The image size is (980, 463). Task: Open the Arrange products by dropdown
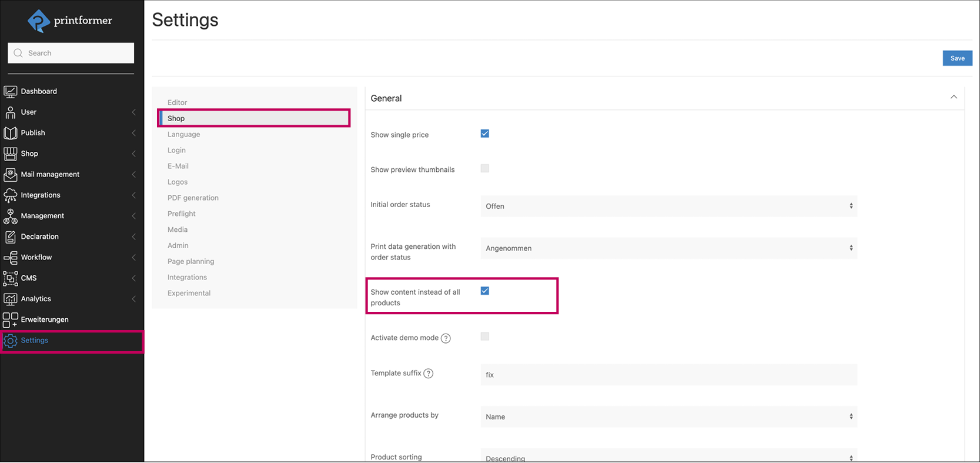(668, 417)
